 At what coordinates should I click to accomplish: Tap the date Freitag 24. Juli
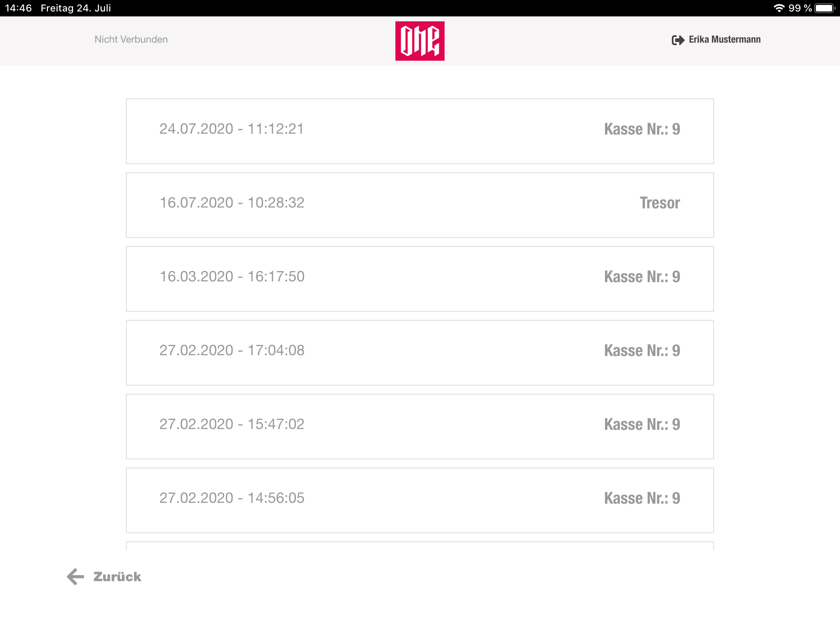point(76,8)
